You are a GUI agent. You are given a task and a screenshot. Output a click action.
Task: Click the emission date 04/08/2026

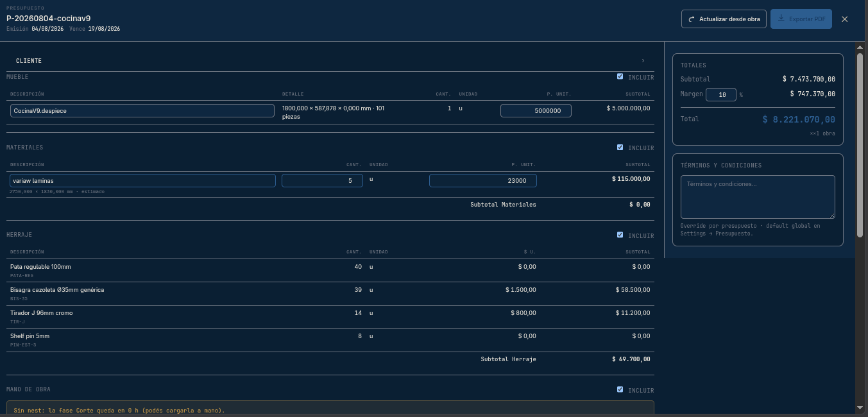click(47, 29)
